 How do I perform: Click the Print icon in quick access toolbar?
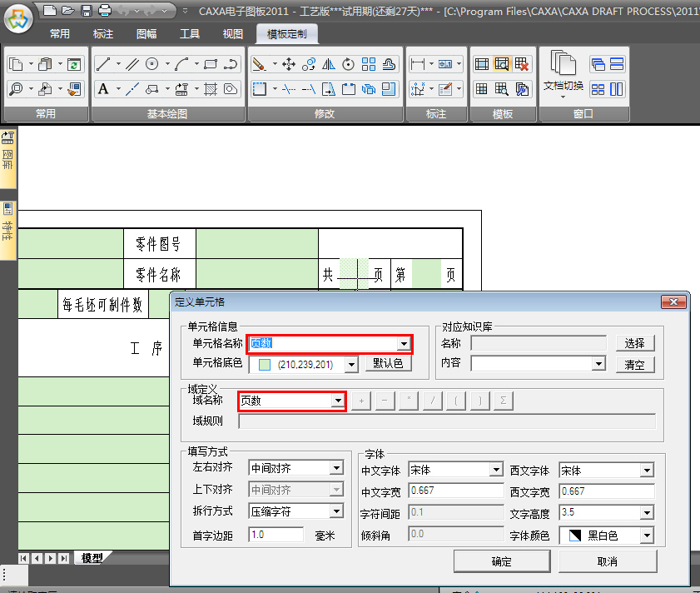[105, 11]
